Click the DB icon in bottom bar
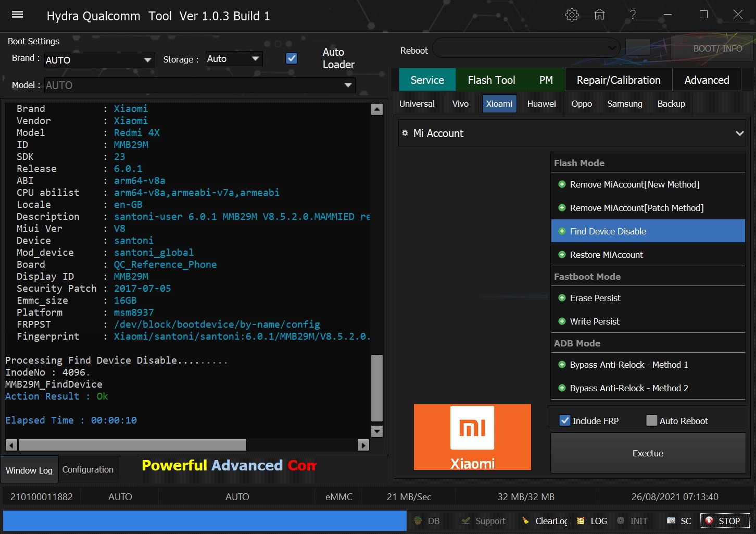The height and width of the screenshot is (534, 756). click(x=418, y=520)
